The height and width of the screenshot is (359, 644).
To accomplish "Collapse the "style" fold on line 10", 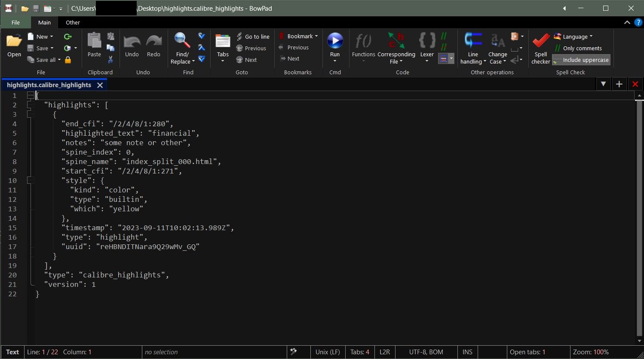I will [31, 180].
